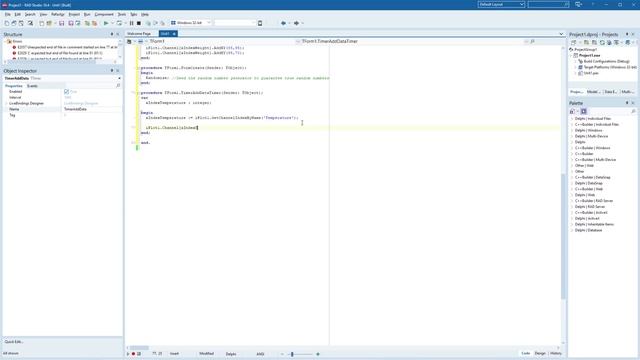Image resolution: width=640 pixels, height=360 pixels.
Task: Click the editor zoom slider handle
Action: 292,354
